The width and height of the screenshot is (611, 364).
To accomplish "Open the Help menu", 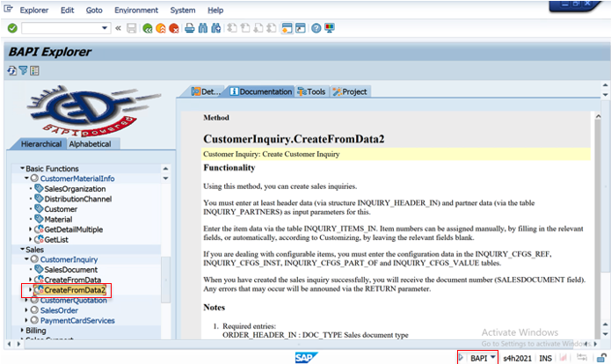I will coord(215,11).
